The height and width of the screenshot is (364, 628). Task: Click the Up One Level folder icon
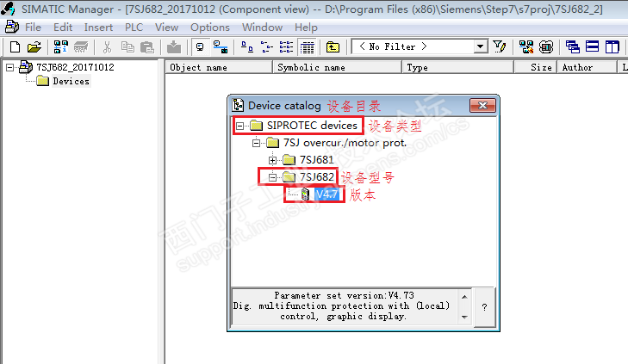coord(333,47)
